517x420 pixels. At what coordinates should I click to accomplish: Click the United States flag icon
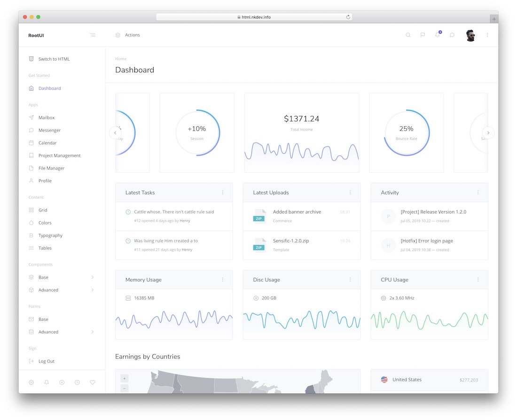click(384, 380)
